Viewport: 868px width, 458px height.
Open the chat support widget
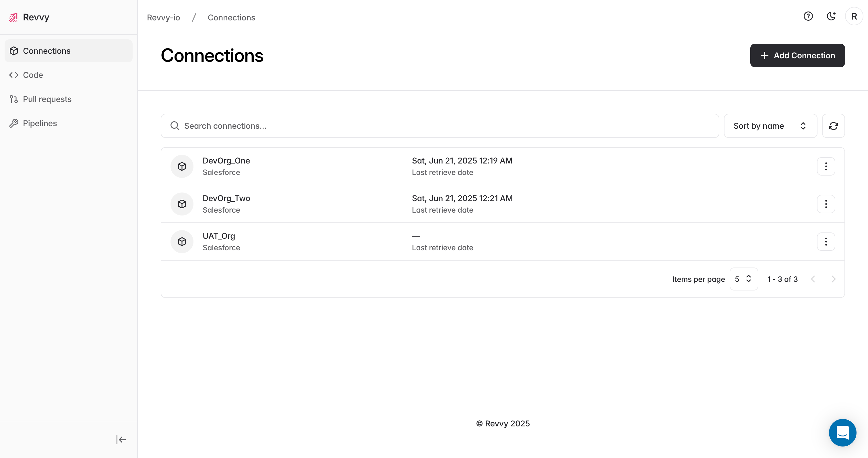(842, 433)
